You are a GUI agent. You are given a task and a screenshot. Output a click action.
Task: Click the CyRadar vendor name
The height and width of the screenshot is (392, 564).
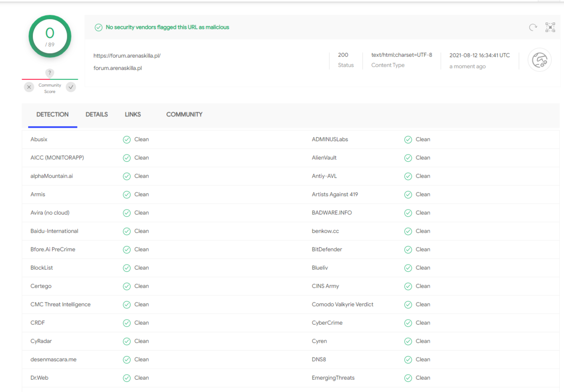click(41, 341)
